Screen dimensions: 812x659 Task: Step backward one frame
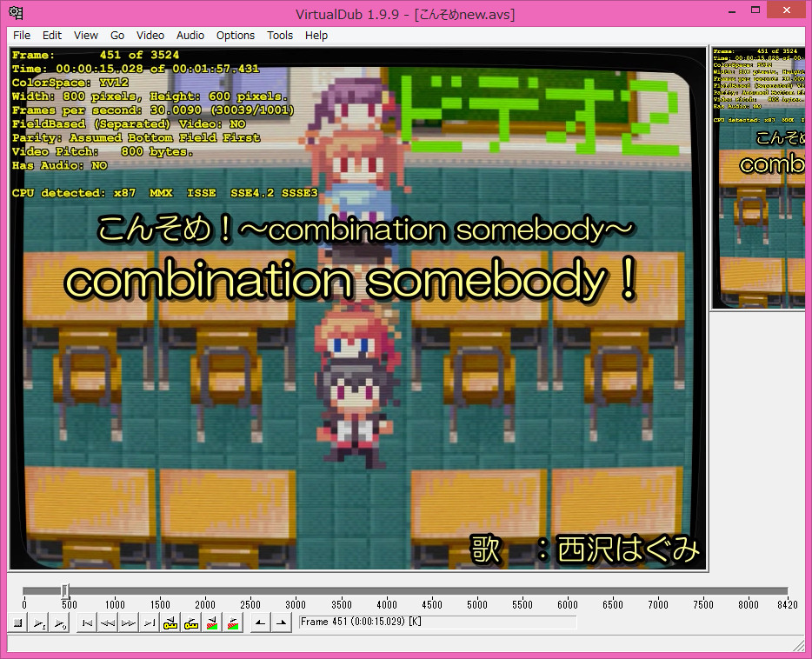[x=107, y=622]
